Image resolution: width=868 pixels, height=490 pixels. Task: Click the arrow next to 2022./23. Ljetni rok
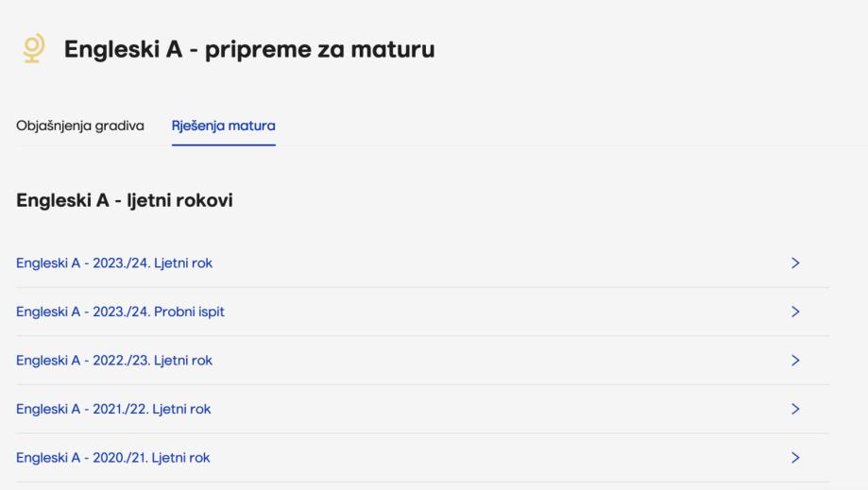pos(795,360)
